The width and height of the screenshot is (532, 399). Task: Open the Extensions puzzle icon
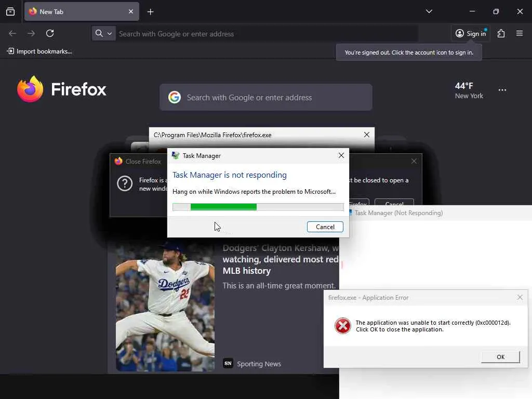[501, 33]
